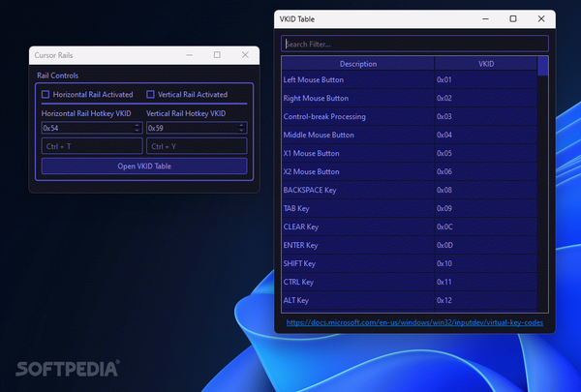The width and height of the screenshot is (581, 392).
Task: Click the Ctrl + Y hotkey box
Action: (x=197, y=146)
